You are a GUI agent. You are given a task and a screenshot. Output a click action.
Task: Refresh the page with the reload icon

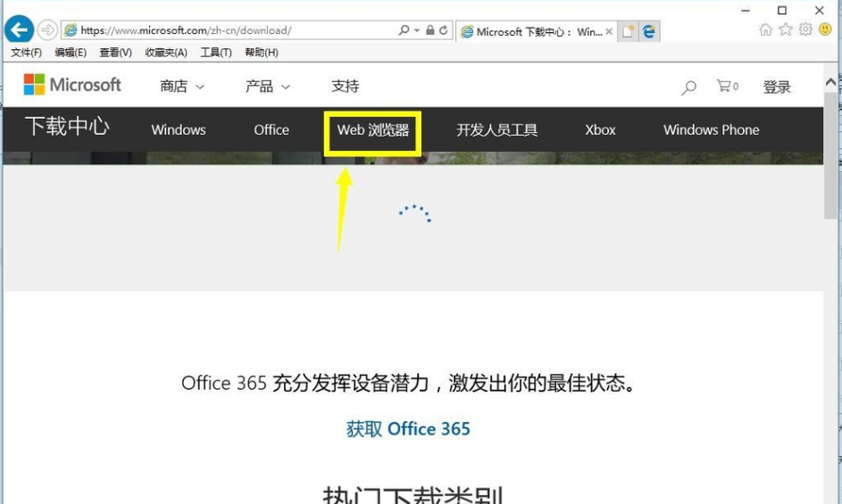(443, 30)
